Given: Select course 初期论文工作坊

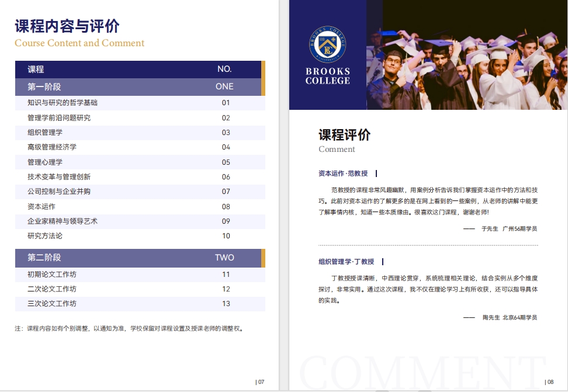Looking at the screenshot, I should [52, 274].
